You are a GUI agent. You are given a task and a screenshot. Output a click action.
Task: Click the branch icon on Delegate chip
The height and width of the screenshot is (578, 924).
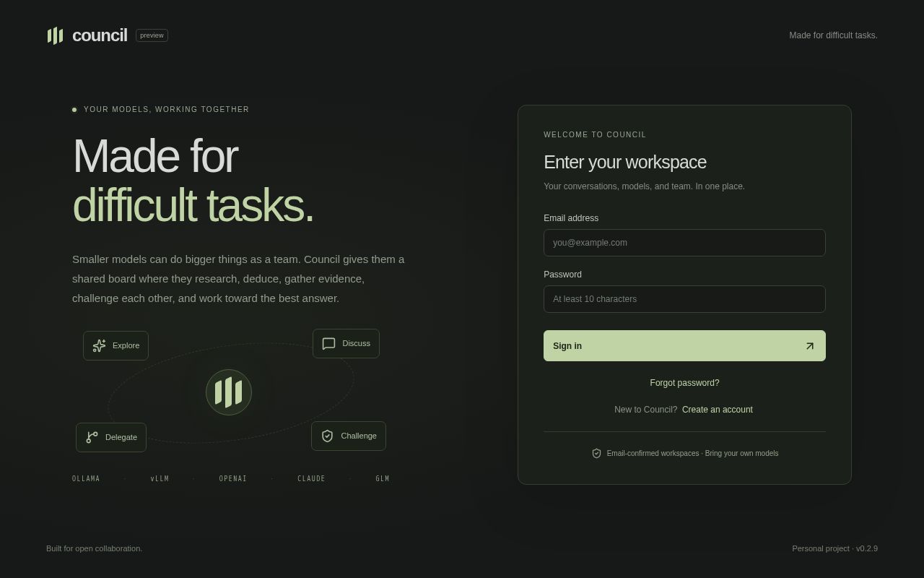92,437
